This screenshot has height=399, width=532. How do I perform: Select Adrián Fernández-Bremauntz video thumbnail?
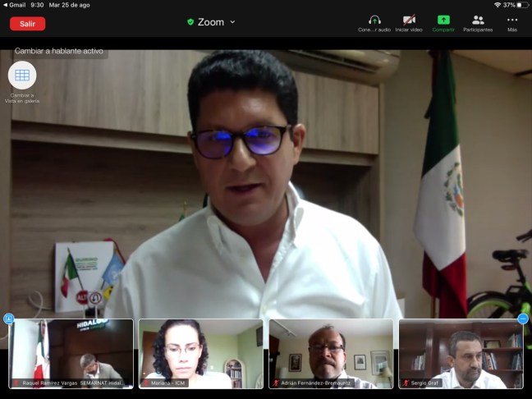[x=331, y=353]
